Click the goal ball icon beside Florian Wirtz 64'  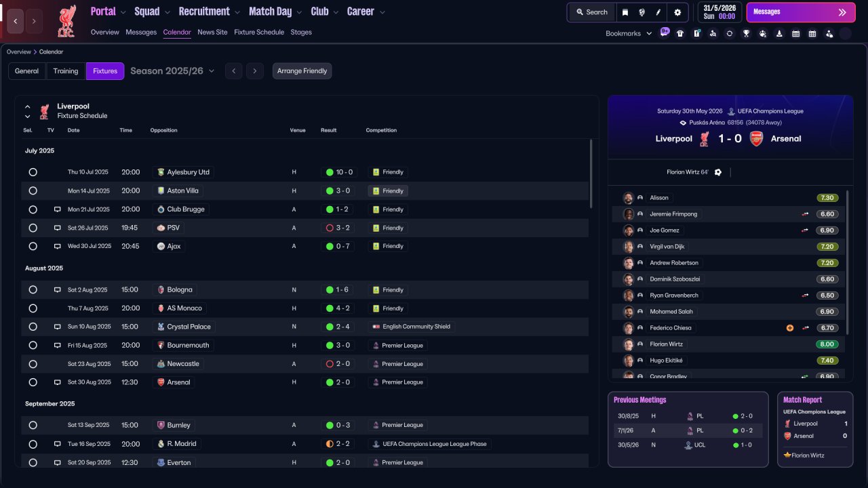(718, 172)
